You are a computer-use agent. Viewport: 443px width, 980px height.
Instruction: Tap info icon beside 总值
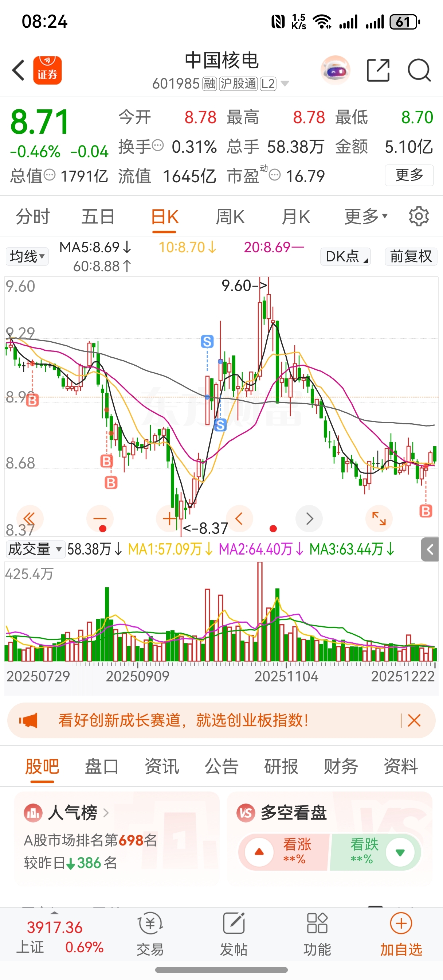pos(50,175)
